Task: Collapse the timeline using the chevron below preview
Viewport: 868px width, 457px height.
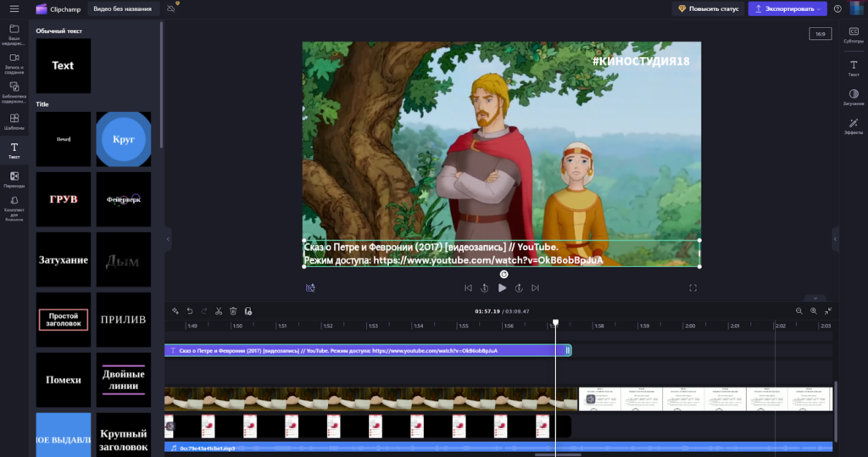Action: 815,298
